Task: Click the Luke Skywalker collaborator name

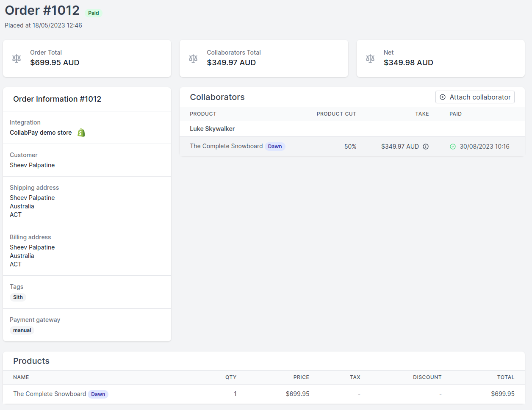Action: pyautogui.click(x=212, y=129)
